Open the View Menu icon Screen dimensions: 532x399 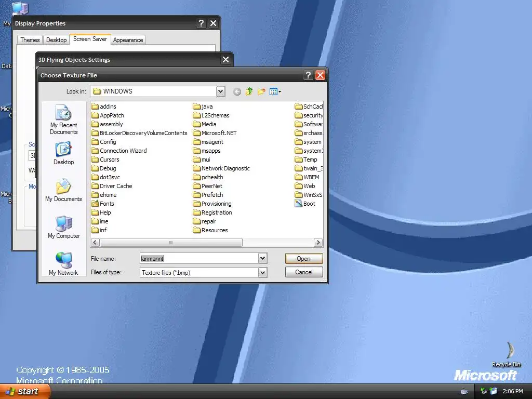point(275,91)
